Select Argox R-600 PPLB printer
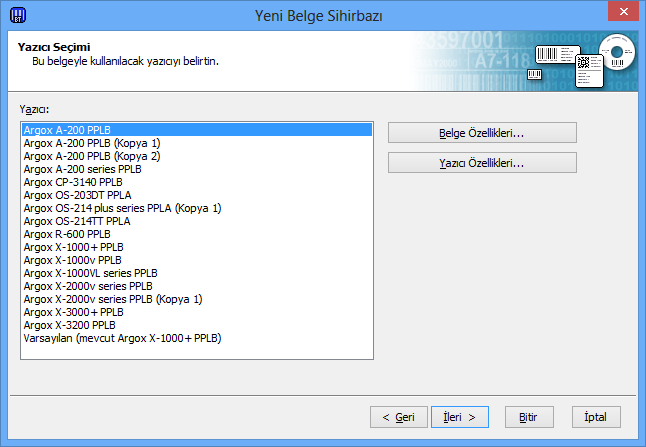Viewport: 646px width, 447px height. 67,234
